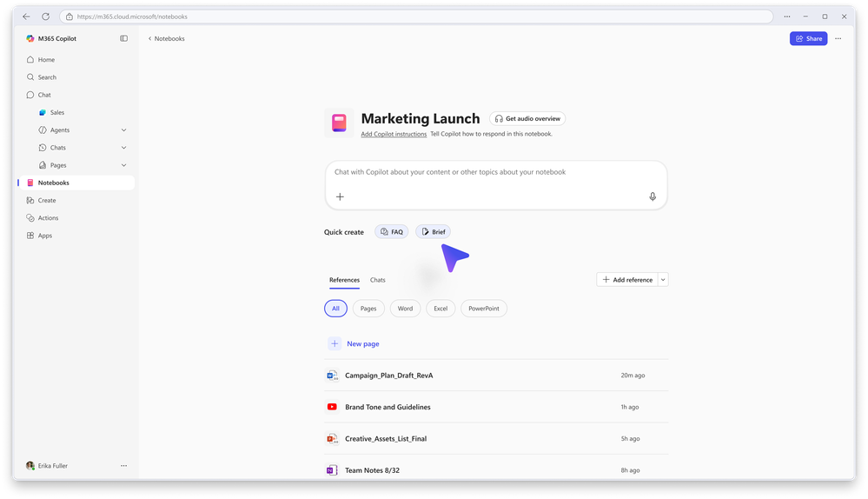Collapse the sidebar panel icon

pos(123,38)
